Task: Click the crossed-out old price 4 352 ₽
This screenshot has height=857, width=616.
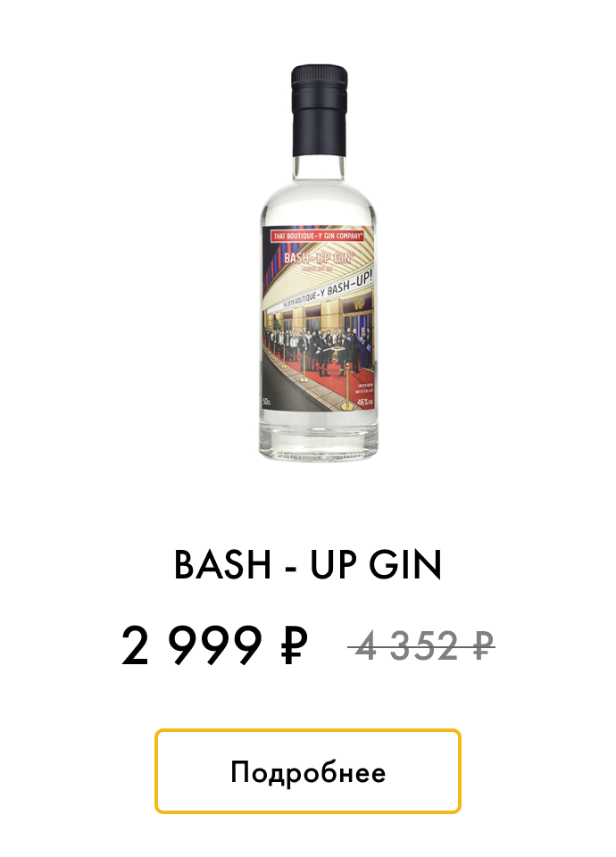Action: click(x=421, y=646)
